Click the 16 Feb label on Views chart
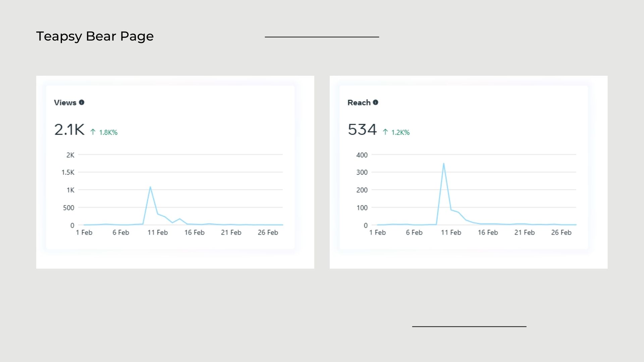This screenshot has height=362, width=644. 194,233
